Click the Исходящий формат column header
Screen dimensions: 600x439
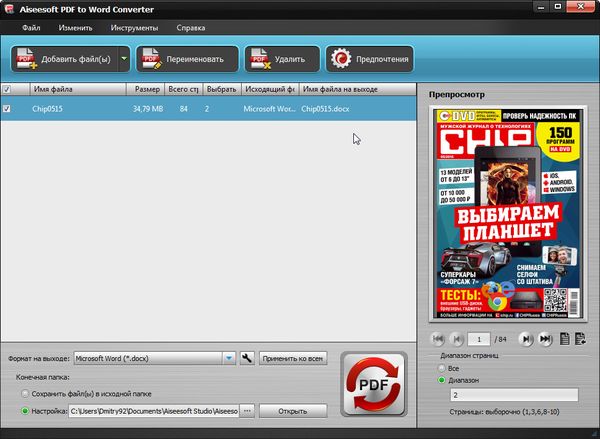[270, 89]
